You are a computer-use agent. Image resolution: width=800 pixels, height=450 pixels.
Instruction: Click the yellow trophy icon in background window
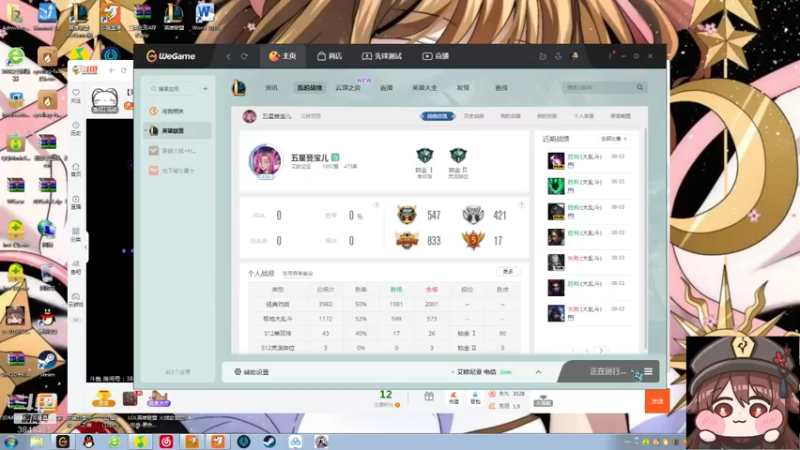point(103,398)
